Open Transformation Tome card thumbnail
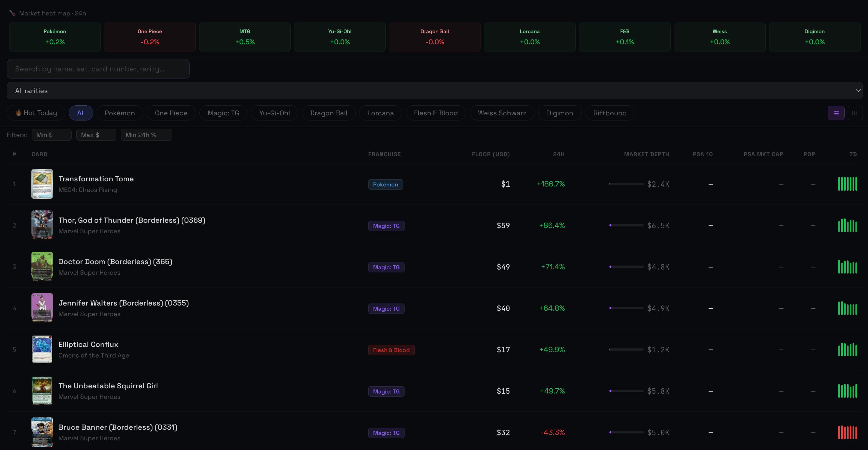This screenshot has height=450, width=868. (x=42, y=184)
